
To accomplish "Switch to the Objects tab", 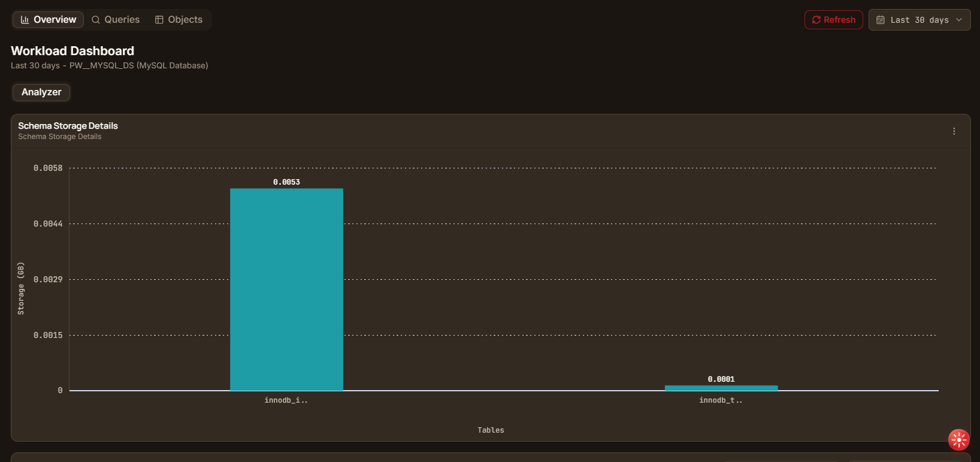I will [x=179, y=20].
